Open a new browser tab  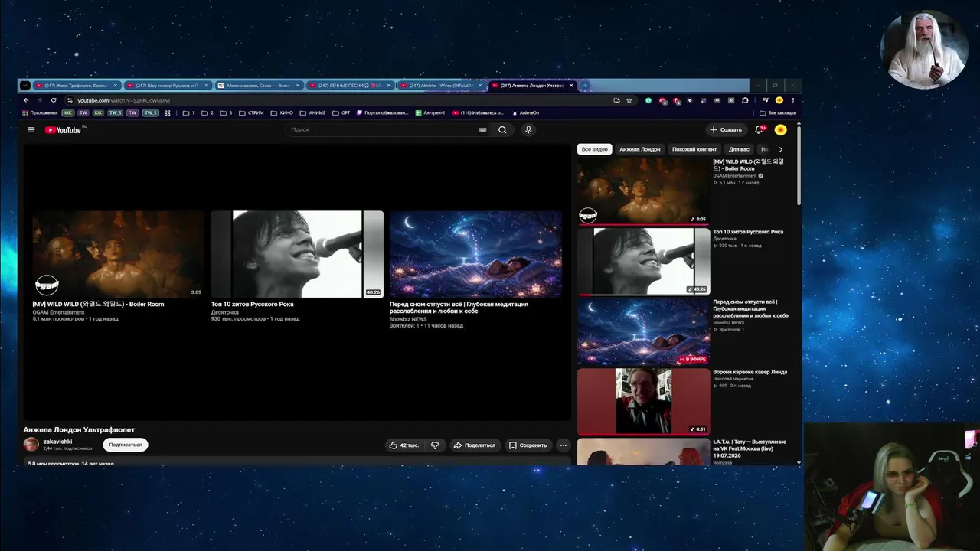click(x=586, y=86)
